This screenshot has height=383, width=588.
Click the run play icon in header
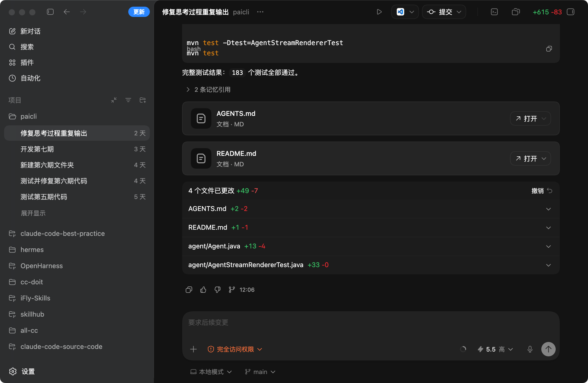point(379,12)
